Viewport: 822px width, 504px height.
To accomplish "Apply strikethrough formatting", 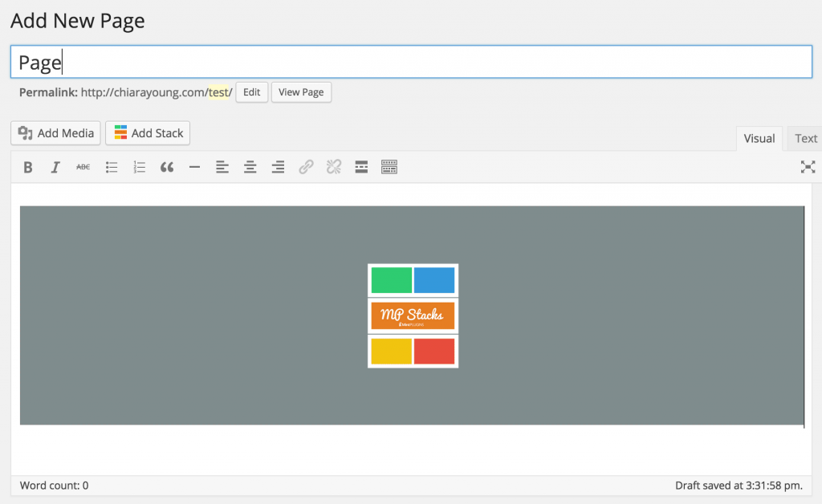I will pos(83,167).
